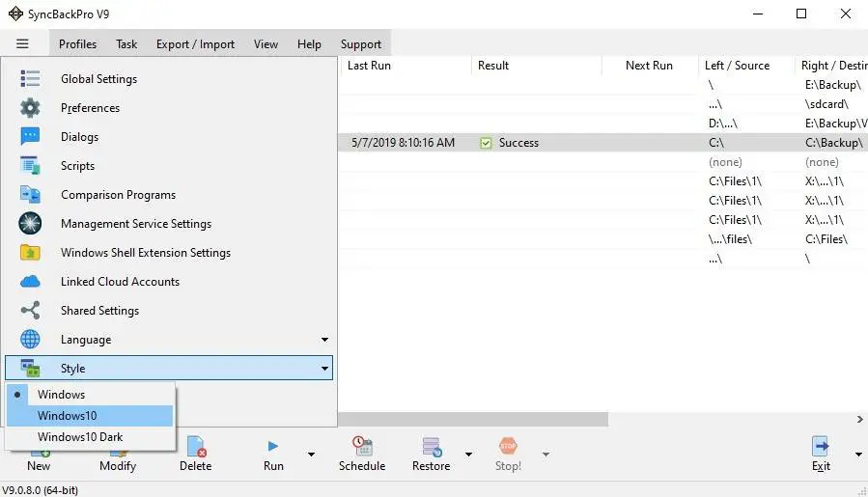Screen dimensions: 868x497
Task: Click the C:\Backup\ destination cell
Action: (833, 143)
